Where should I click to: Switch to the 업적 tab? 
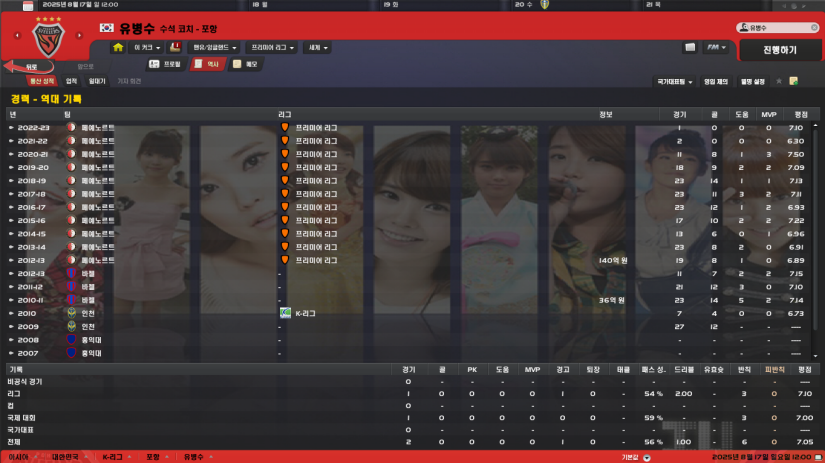click(72, 81)
